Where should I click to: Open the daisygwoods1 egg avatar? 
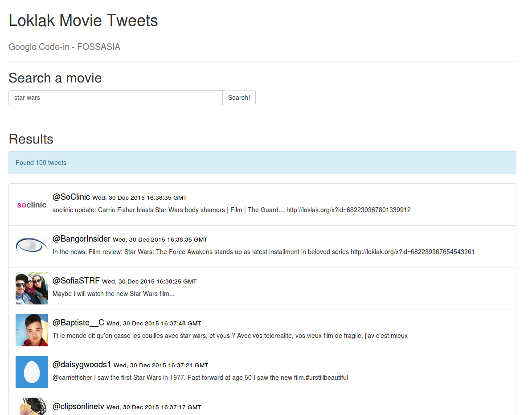[32, 372]
